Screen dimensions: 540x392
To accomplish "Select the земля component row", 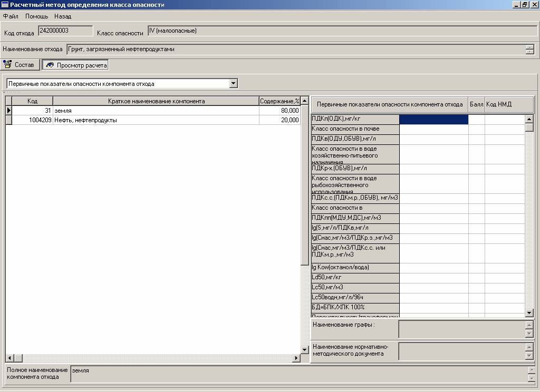I will pyautogui.click(x=156, y=111).
